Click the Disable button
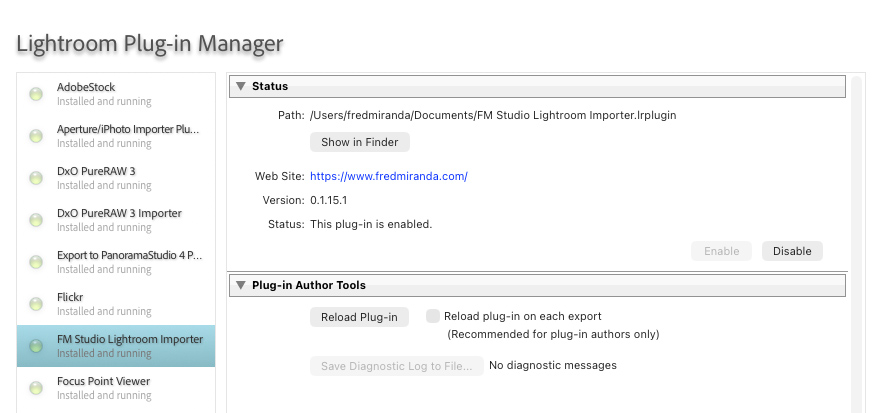Image resolution: width=876 pixels, height=413 pixels. coord(792,251)
